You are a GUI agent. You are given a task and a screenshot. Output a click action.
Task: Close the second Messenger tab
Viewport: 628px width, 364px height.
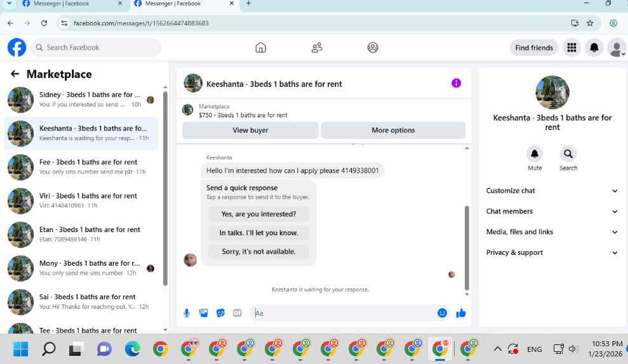pos(232,4)
